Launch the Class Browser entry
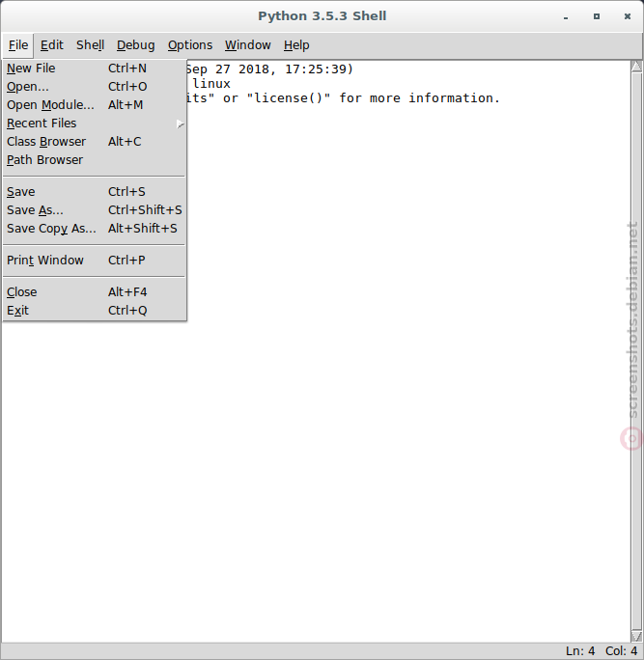This screenshot has width=644, height=660. coord(95,142)
